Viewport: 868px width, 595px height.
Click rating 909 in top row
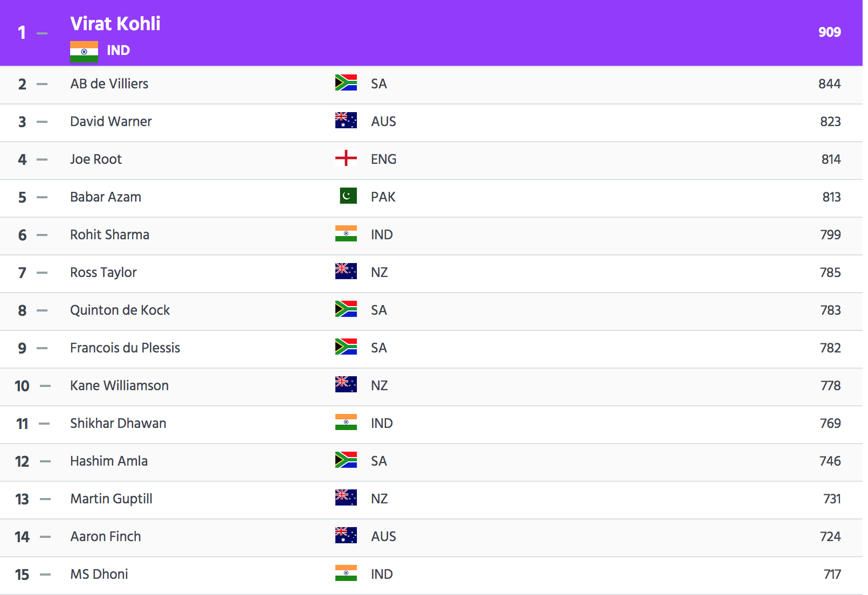pyautogui.click(x=829, y=32)
